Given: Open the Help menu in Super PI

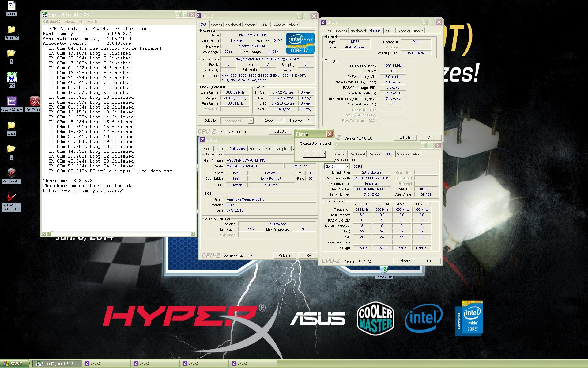Looking at the screenshot, I should (x=91, y=21).
